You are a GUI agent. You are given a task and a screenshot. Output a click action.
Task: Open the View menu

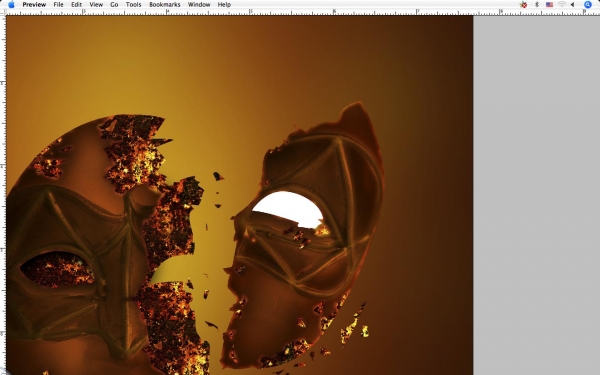(x=96, y=5)
